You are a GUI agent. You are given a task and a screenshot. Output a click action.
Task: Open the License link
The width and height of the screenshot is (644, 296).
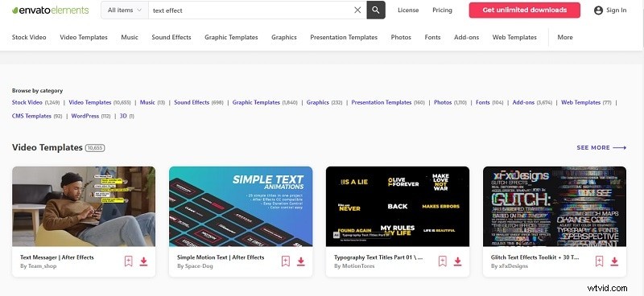408,10
